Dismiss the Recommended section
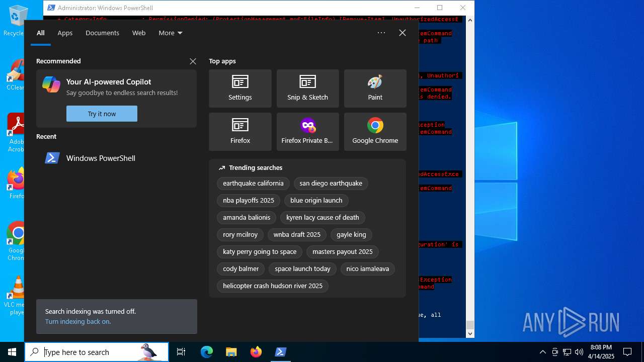The width and height of the screenshot is (644, 362). [193, 61]
